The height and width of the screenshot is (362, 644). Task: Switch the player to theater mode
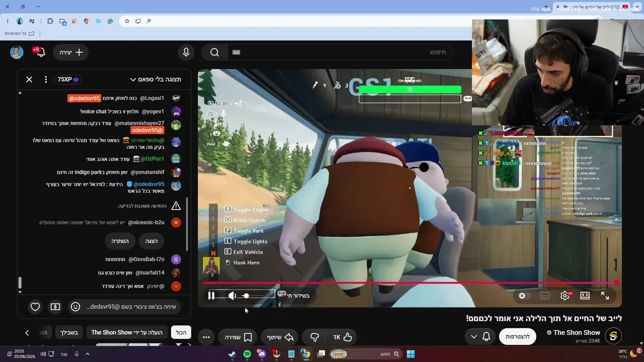pos(585,296)
